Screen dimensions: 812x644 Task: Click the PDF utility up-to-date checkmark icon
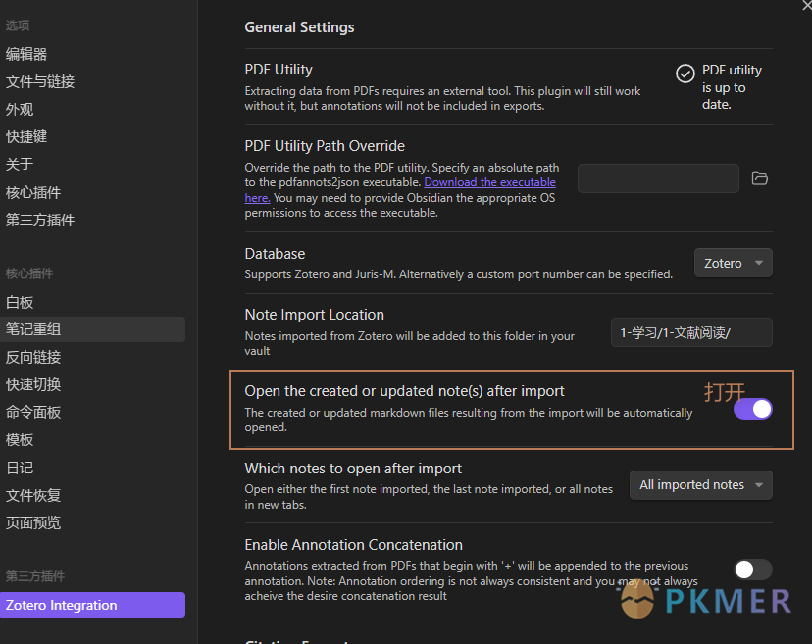[685, 74]
